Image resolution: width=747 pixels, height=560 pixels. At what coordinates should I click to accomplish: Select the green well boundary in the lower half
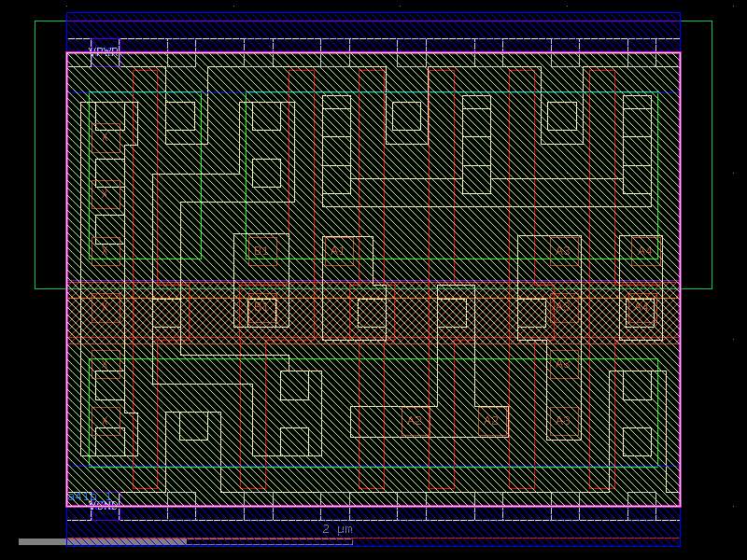pyautogui.click(x=373, y=355)
